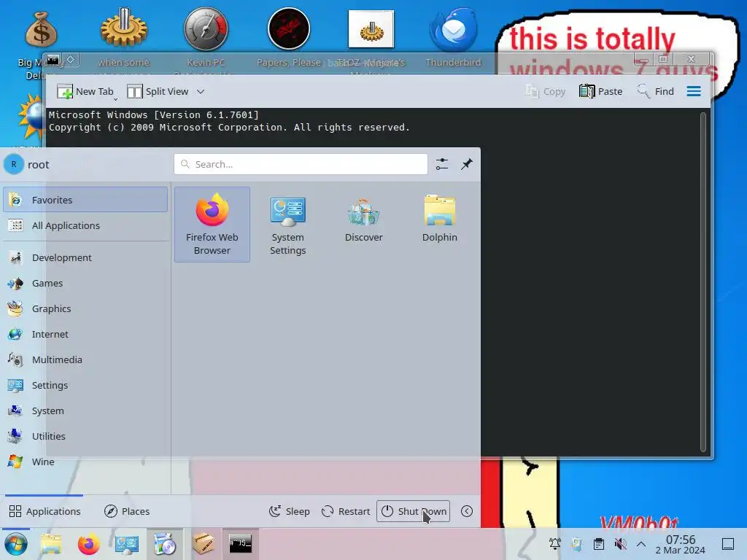Expand more session options arrow
Image resolution: width=747 pixels, height=560 pixels.
pos(467,511)
